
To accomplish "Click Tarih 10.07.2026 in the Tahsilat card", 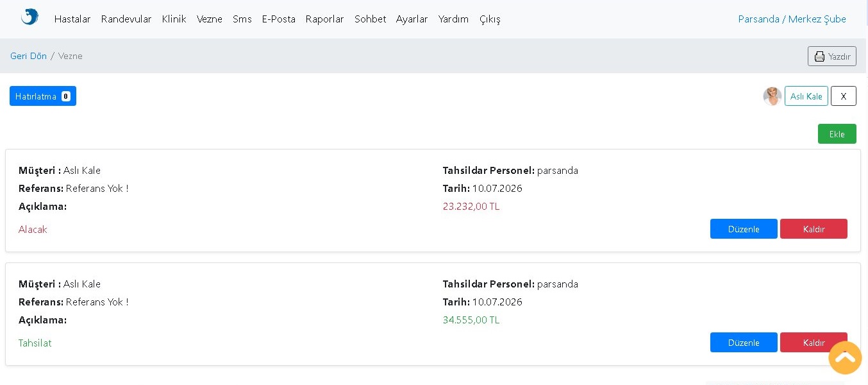I will coord(483,302).
